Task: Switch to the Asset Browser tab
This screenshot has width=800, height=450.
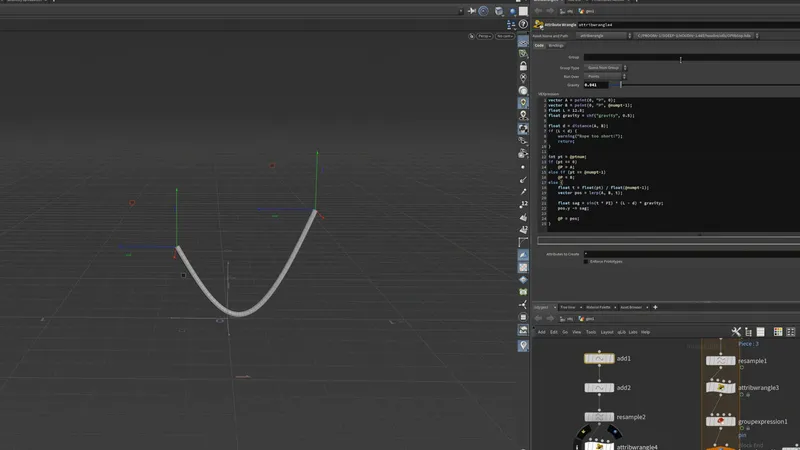Action: [631, 307]
